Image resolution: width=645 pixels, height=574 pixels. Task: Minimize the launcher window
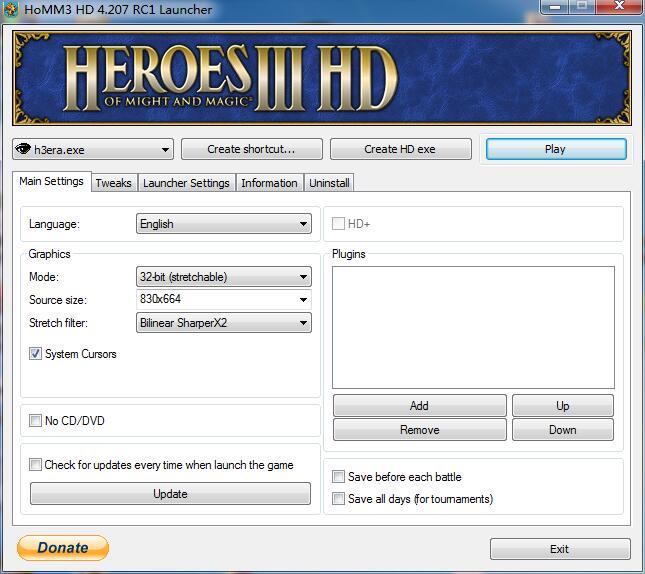pyautogui.click(x=555, y=6)
